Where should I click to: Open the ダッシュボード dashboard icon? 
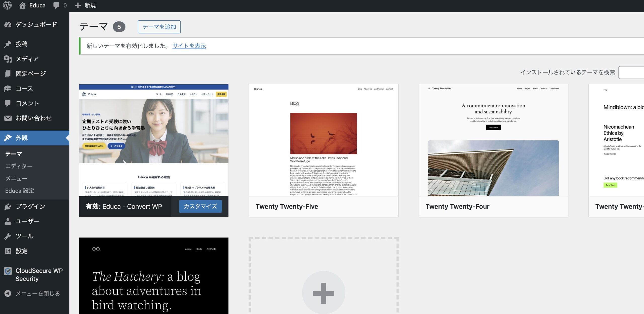[8, 24]
